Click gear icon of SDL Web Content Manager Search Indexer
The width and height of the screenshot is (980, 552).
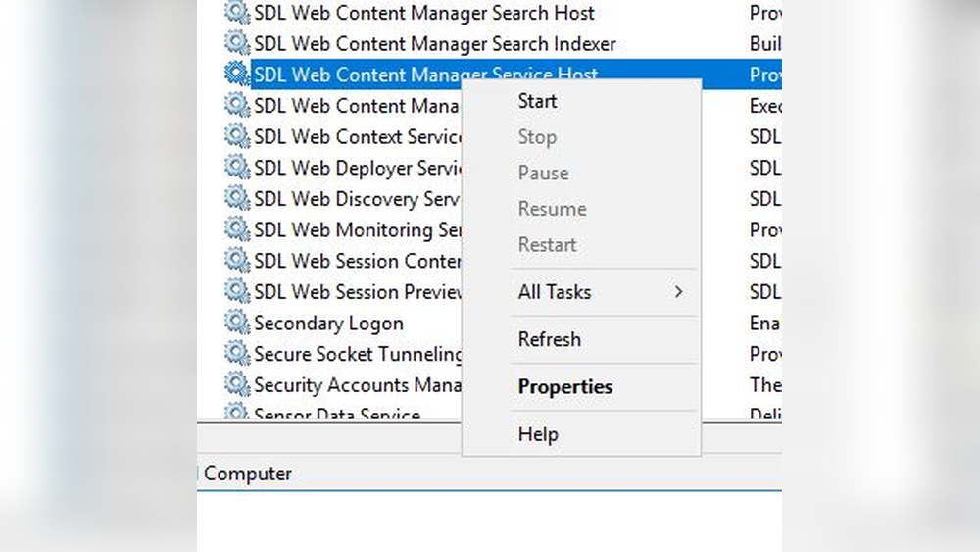point(237,43)
